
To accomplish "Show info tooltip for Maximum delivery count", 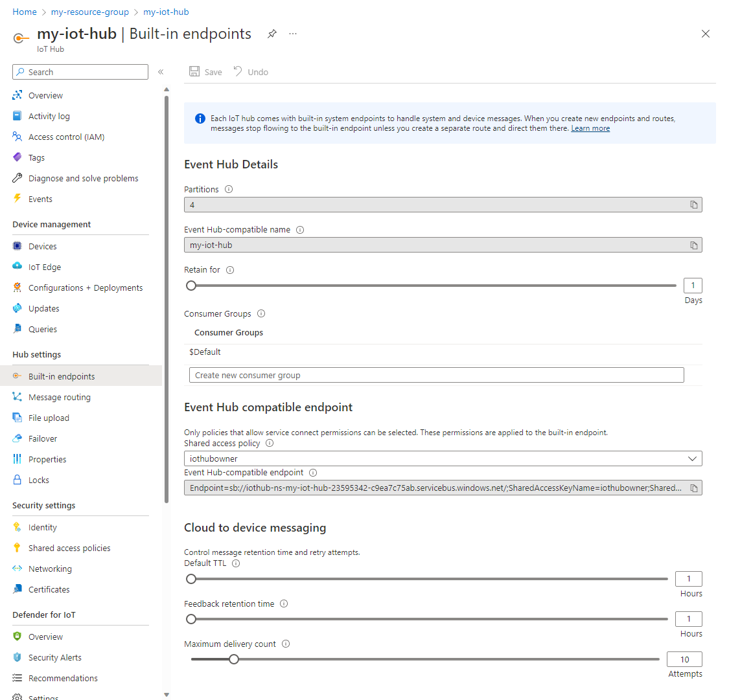I will (286, 644).
